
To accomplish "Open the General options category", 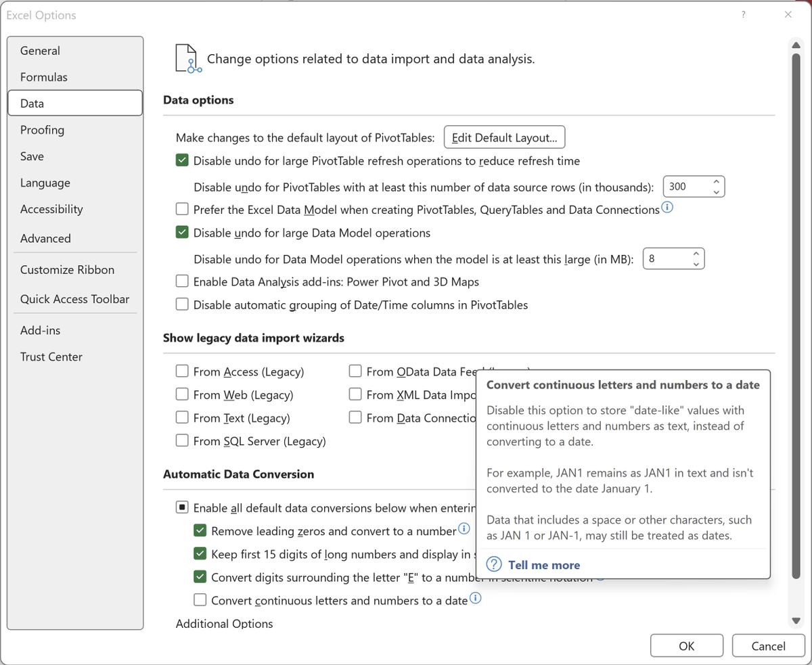I will 75,51.
